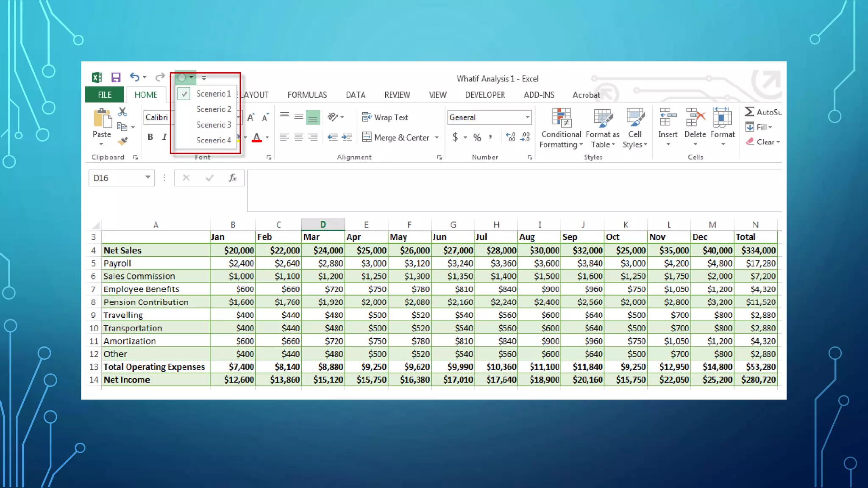Open the General number format dropdown
The width and height of the screenshot is (868, 488).
coord(528,117)
